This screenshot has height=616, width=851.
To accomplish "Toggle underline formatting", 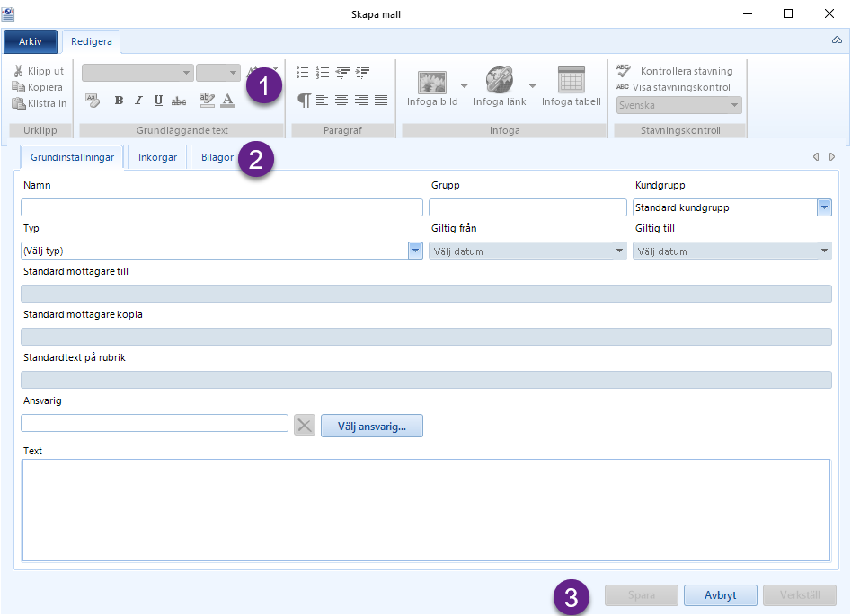I will tap(158, 101).
